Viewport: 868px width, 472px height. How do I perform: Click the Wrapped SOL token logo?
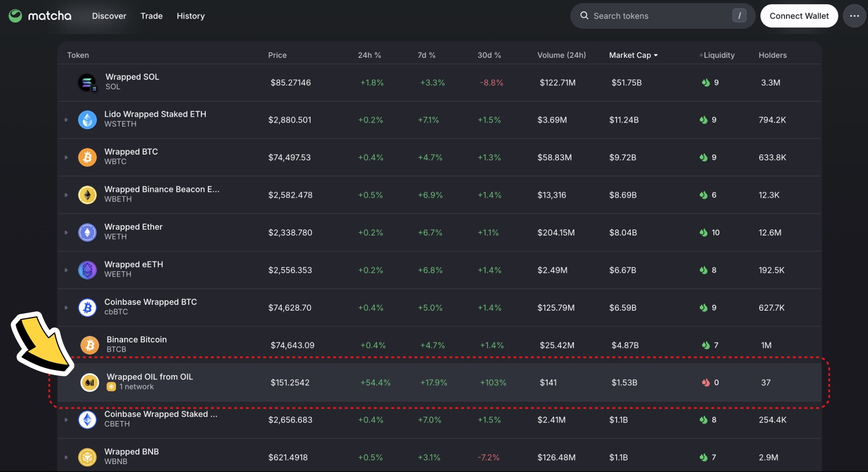[x=87, y=83]
